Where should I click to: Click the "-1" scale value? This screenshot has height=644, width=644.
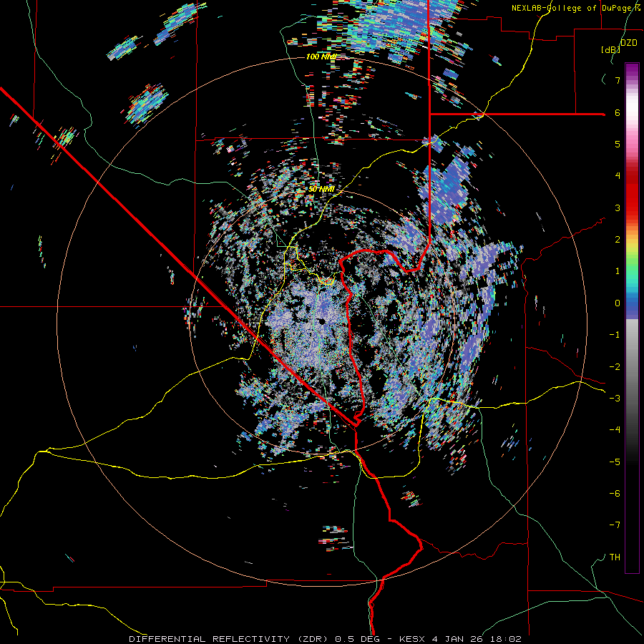[x=615, y=335]
